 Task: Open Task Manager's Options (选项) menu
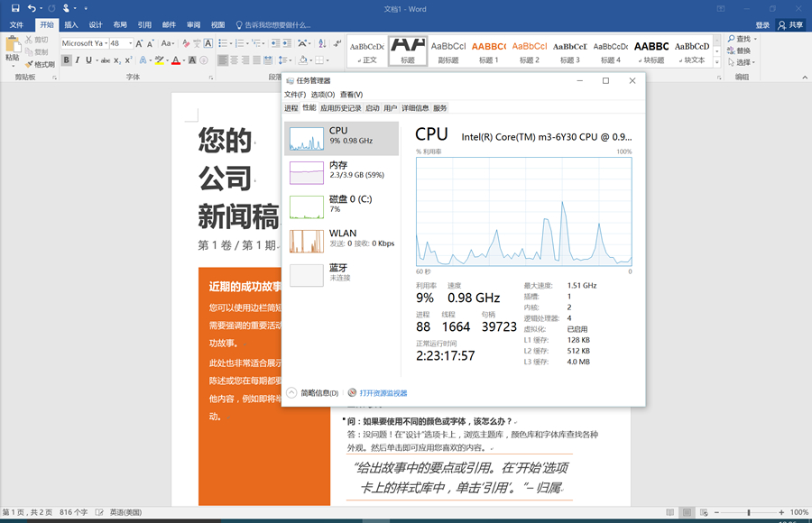(323, 95)
